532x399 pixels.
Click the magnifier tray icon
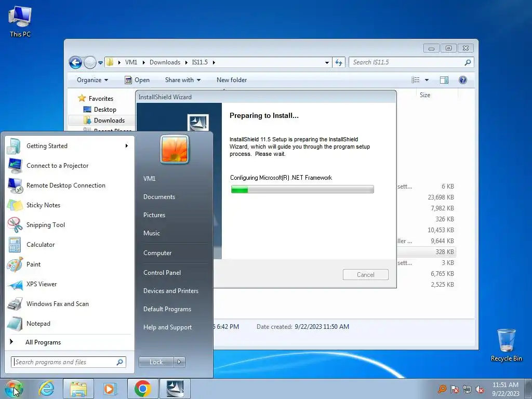click(442, 389)
